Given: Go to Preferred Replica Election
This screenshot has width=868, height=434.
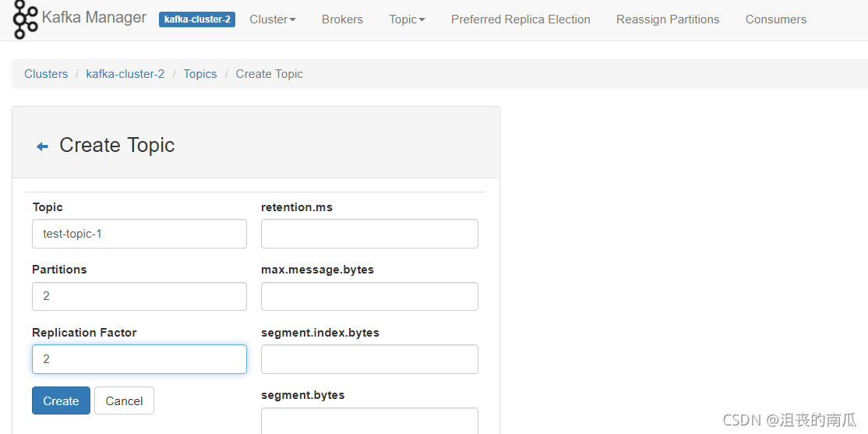Looking at the screenshot, I should [x=520, y=19].
